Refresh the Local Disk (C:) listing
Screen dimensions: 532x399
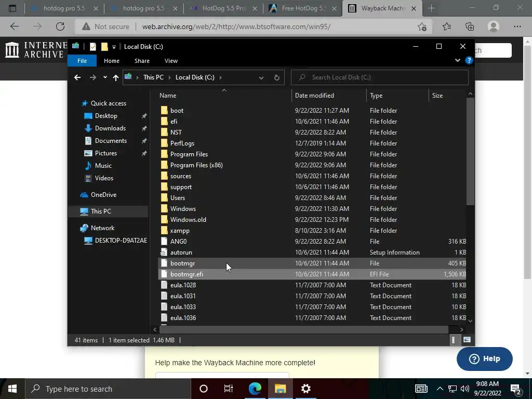point(277,78)
